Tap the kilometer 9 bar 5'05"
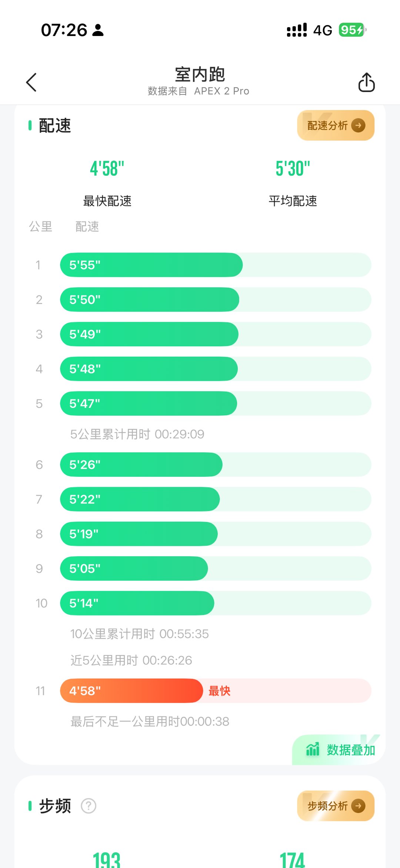Image resolution: width=400 pixels, height=868 pixels. pos(134,568)
